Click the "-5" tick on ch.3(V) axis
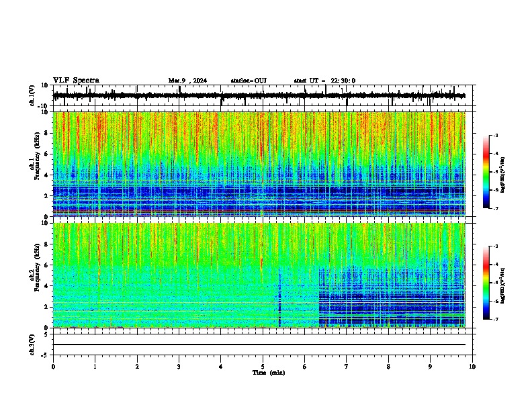532x411 pixels. pyautogui.click(x=45, y=355)
